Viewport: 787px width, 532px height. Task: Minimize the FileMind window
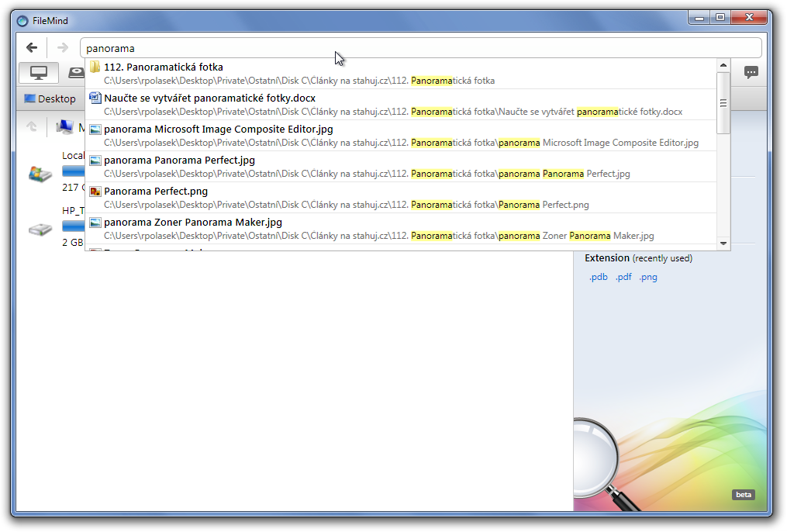tap(699, 18)
